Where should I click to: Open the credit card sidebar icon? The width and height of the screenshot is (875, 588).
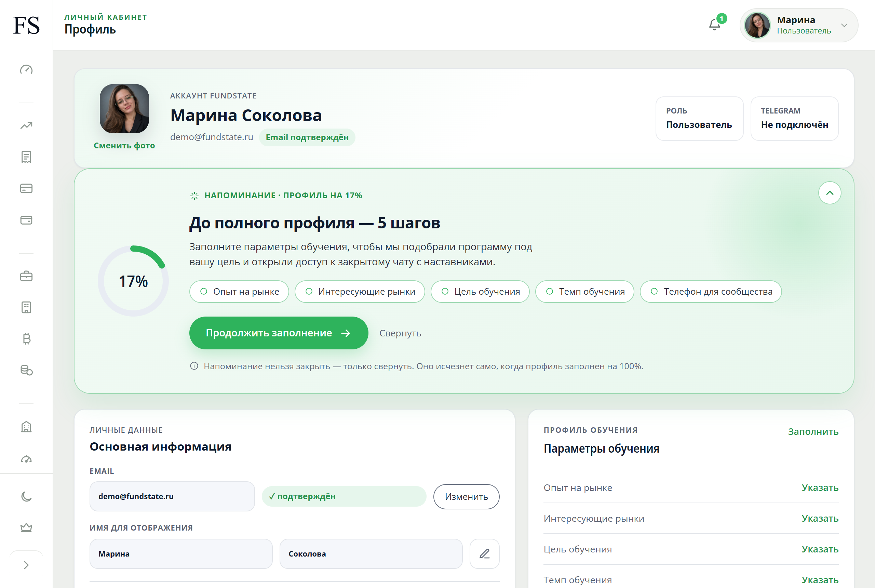tap(26, 188)
